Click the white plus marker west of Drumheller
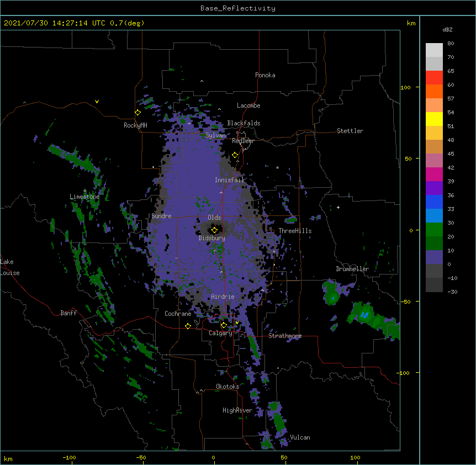476x465 pixels. coord(338,207)
